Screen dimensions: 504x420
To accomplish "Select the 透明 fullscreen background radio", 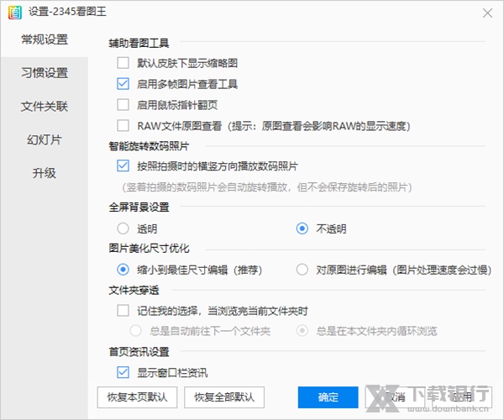I will click(x=123, y=228).
